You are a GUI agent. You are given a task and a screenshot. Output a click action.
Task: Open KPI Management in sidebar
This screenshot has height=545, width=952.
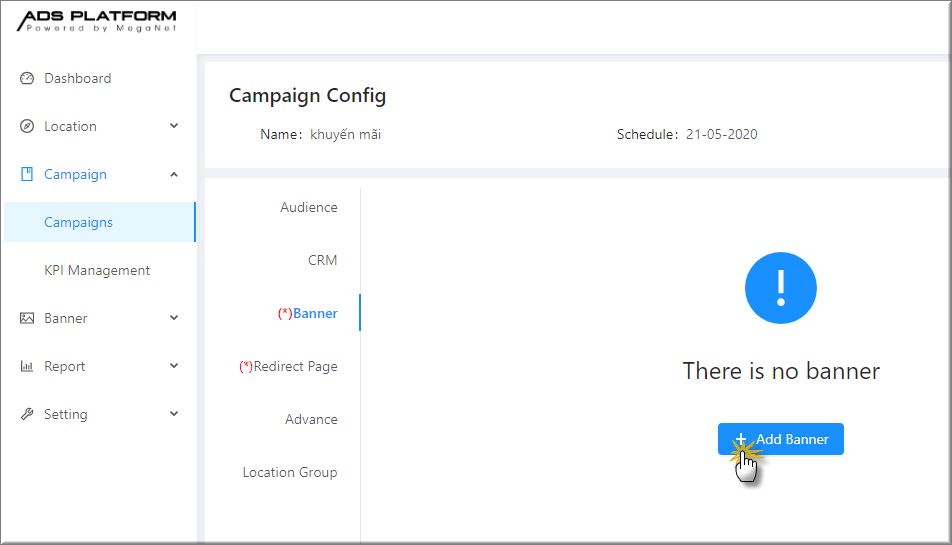click(97, 270)
